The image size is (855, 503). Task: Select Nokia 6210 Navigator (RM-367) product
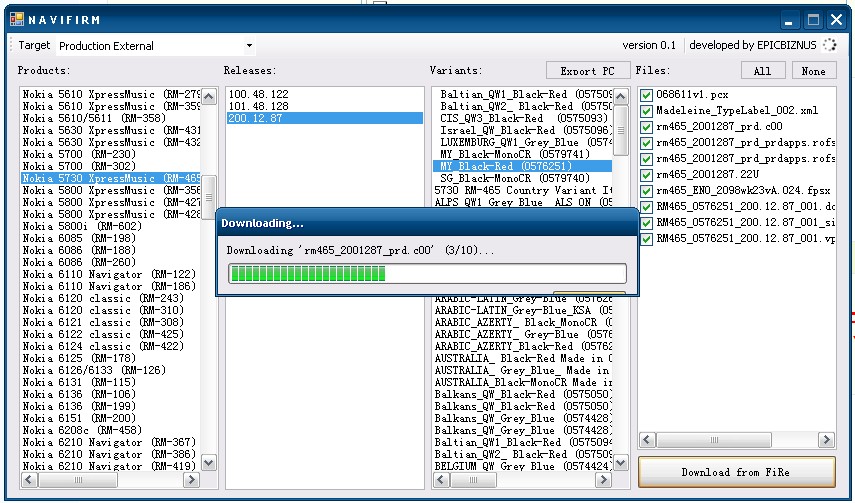pyautogui.click(x=111, y=442)
